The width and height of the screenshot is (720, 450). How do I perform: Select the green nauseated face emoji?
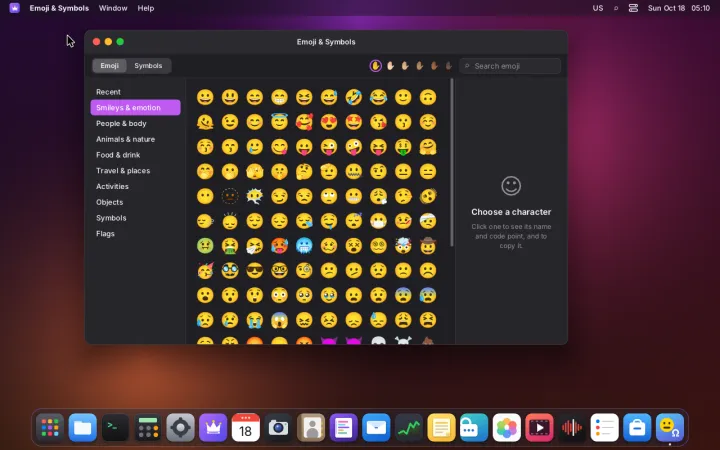click(x=205, y=246)
